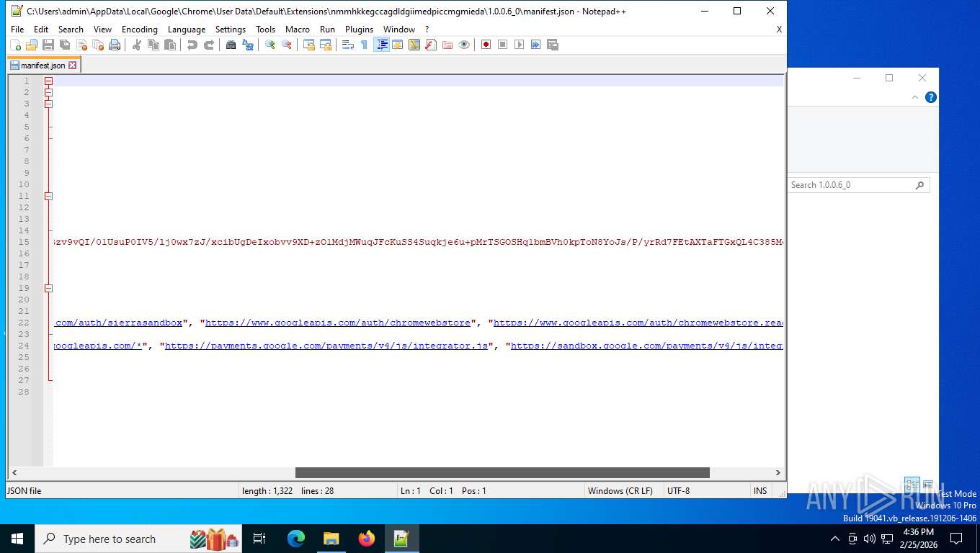
Task: Save the current recorded macro icon
Action: coord(553,45)
